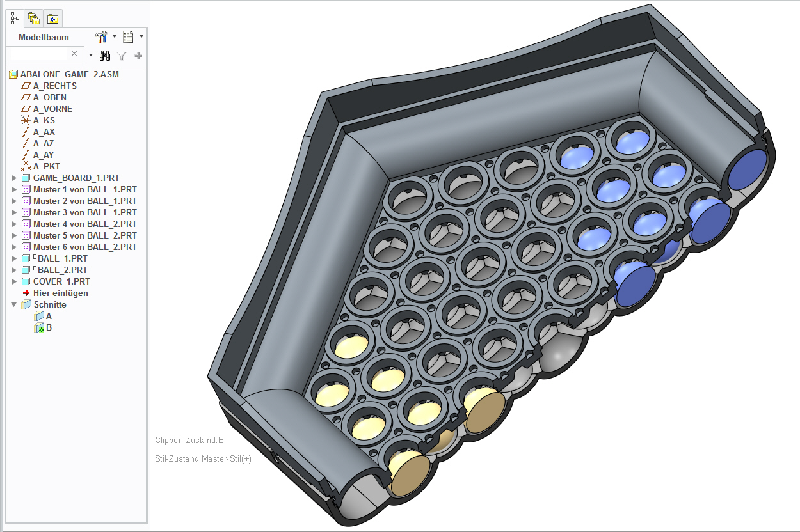Image resolution: width=800 pixels, height=532 pixels.
Task: Click the tree filter funnel icon
Action: coord(122,56)
